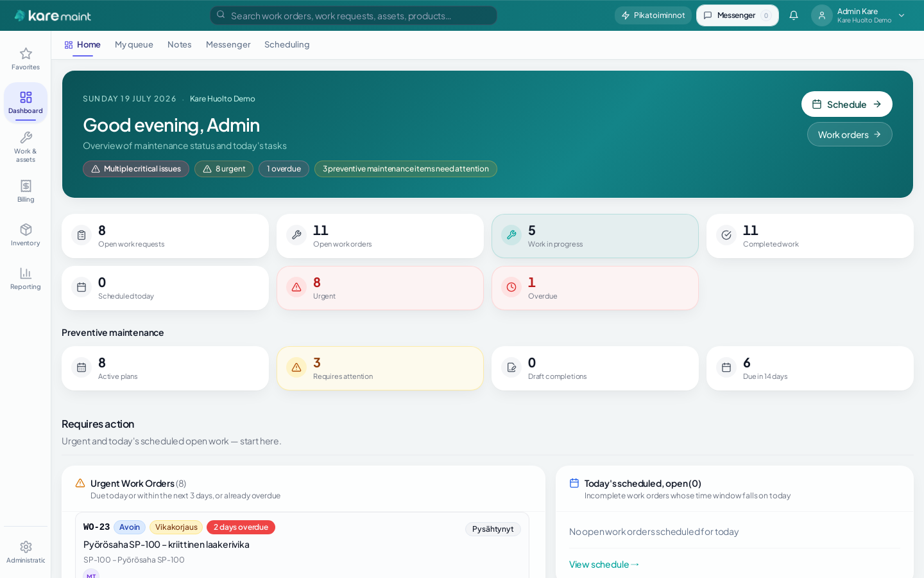Screen dimensions: 924x578
Task: Expand the Admin Kare account menu
Action: 860,15
